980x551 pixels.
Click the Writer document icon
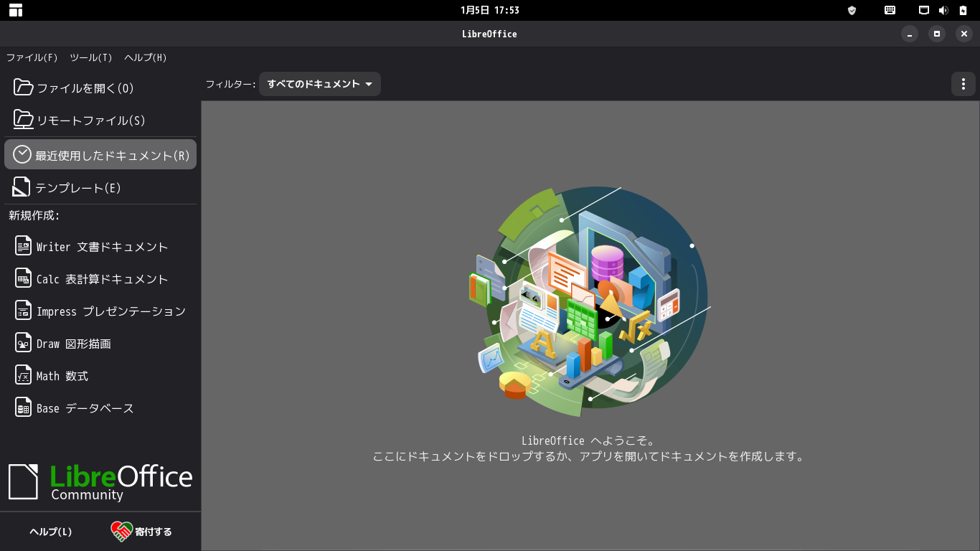24,246
